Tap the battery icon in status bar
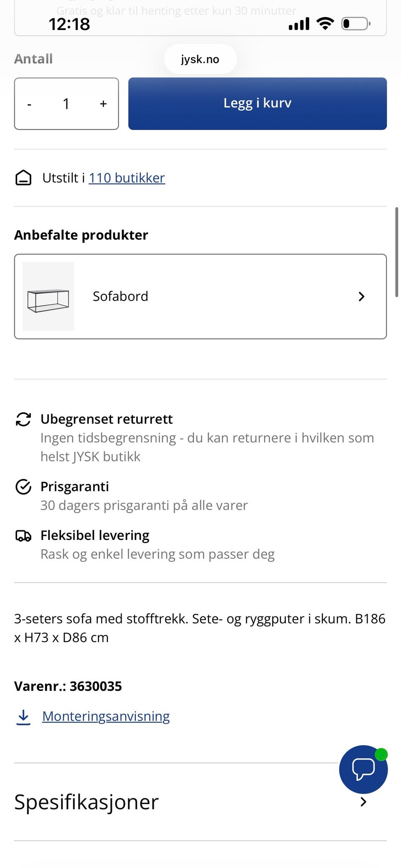 [355, 24]
